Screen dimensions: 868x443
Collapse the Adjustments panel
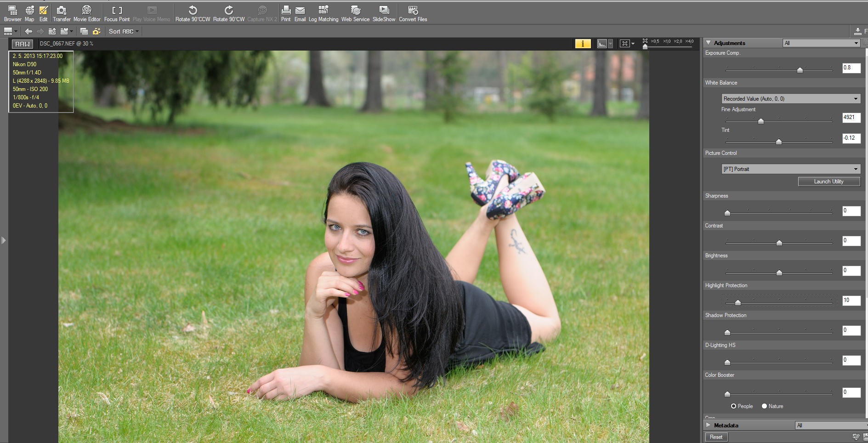click(x=709, y=43)
